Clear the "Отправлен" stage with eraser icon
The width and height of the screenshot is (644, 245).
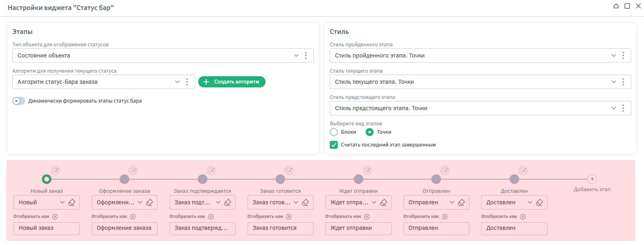(461, 203)
